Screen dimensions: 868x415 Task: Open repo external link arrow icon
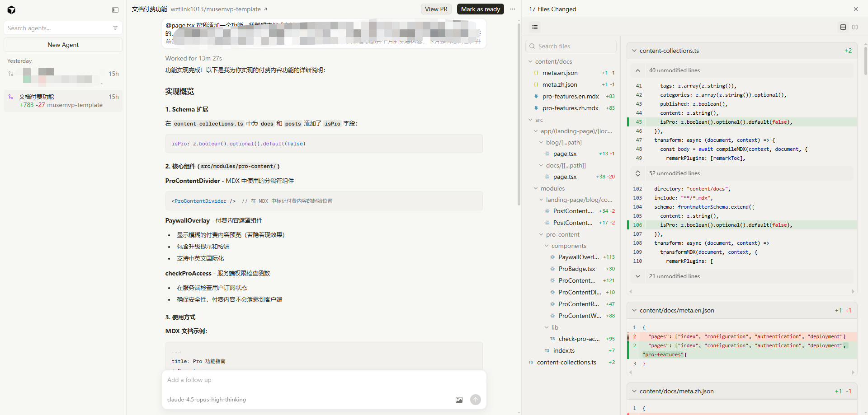(x=265, y=9)
